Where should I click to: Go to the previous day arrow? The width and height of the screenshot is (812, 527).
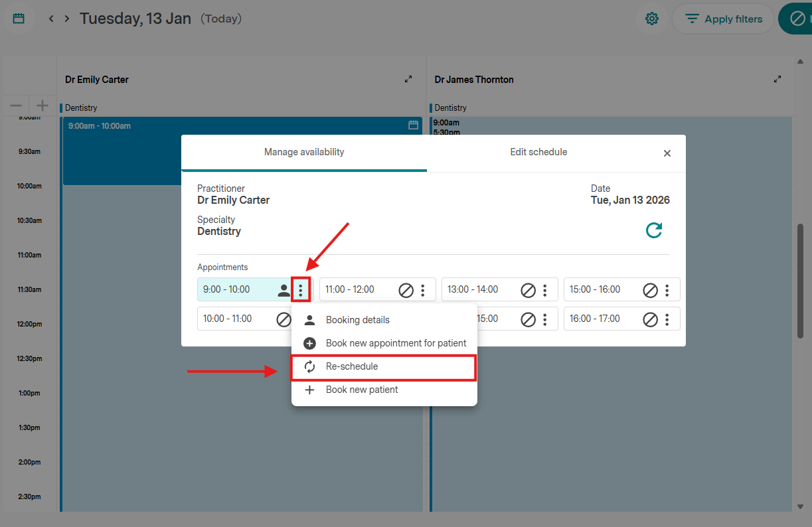coord(51,19)
